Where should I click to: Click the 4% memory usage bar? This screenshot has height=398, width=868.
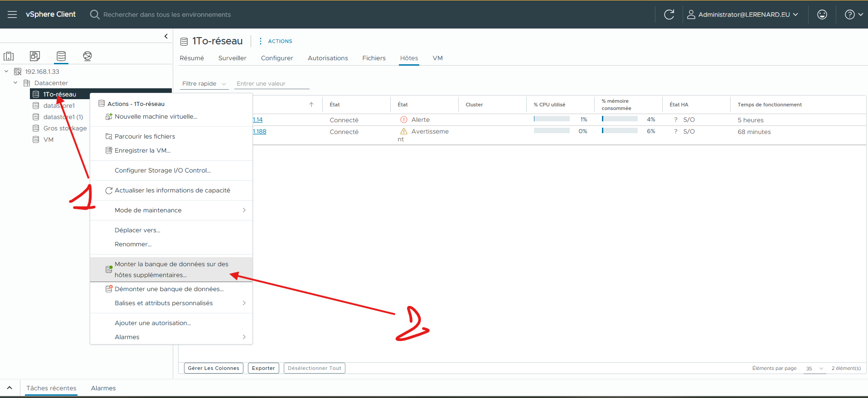[620, 119]
